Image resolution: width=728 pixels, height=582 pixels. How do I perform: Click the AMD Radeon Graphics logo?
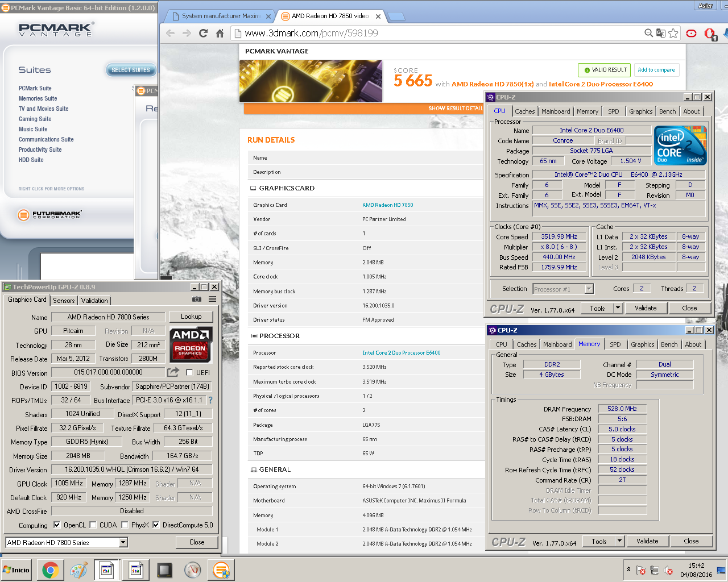coord(191,344)
